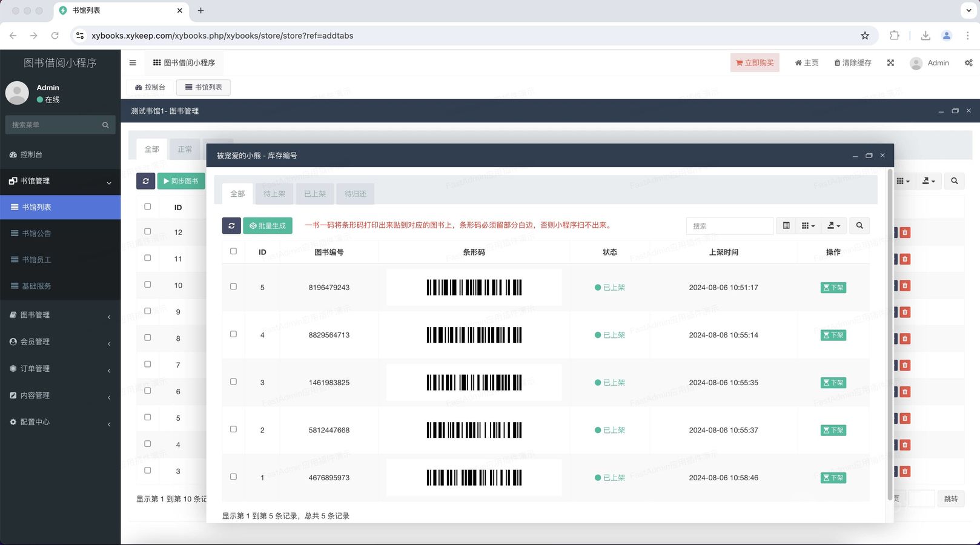Click the refresh icon in the 库存编号 dialog
This screenshot has width=980, height=545.
[x=231, y=226]
